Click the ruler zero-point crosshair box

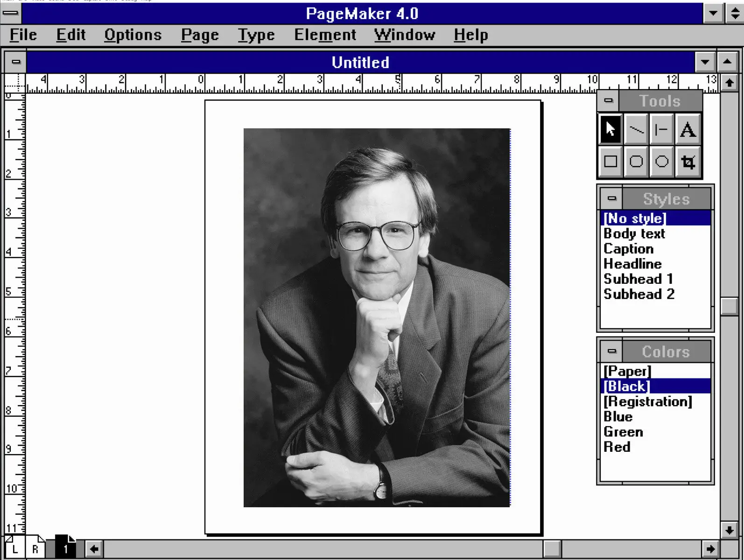coord(15,83)
